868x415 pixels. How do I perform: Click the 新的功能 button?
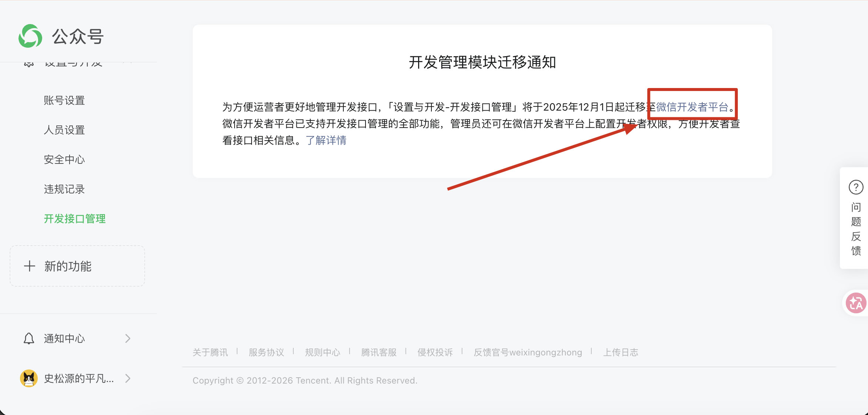click(77, 266)
